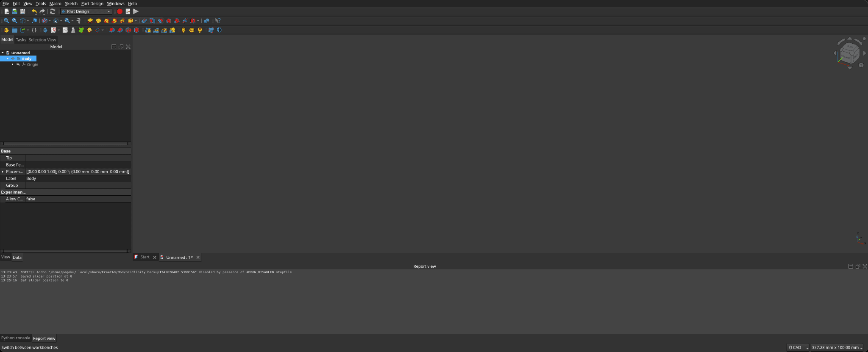Click the Tip property row
This screenshot has width=868, height=352.
(x=65, y=158)
